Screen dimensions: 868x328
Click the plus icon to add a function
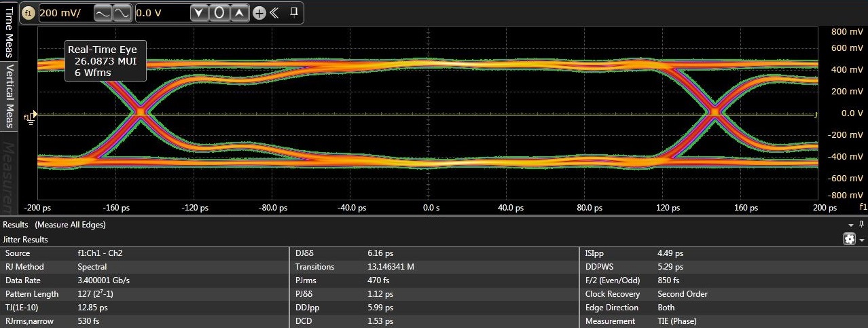tap(259, 13)
